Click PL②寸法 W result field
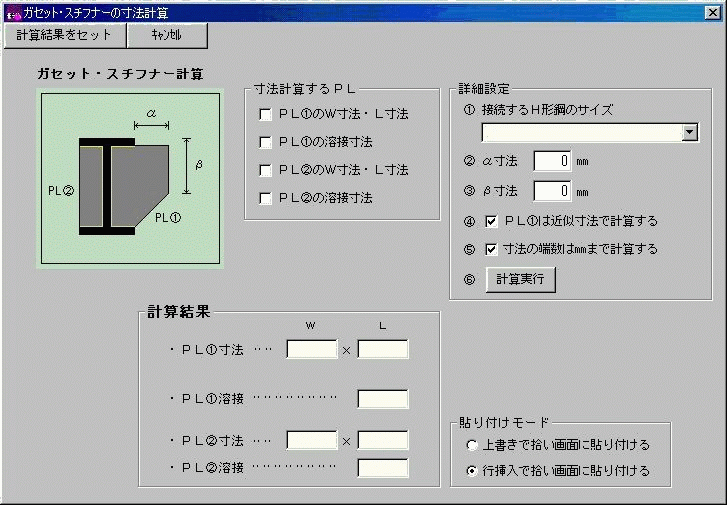The height and width of the screenshot is (505, 727). [x=312, y=440]
